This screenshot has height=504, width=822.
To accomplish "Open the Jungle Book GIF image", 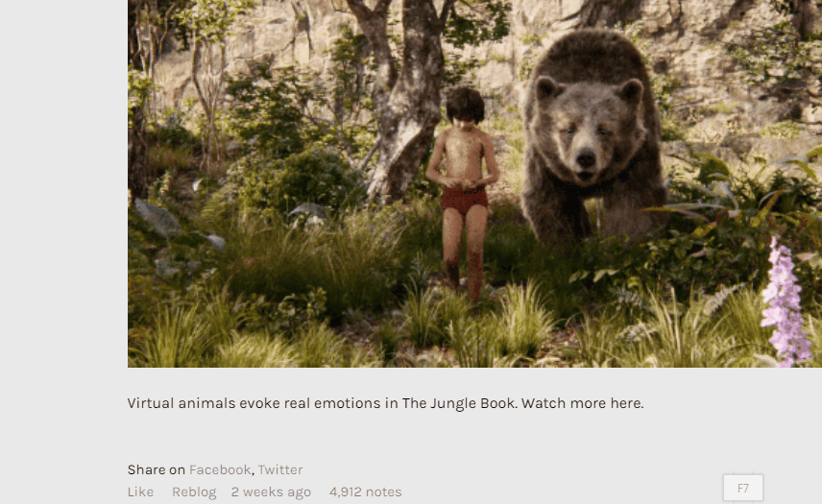I will coord(474,183).
